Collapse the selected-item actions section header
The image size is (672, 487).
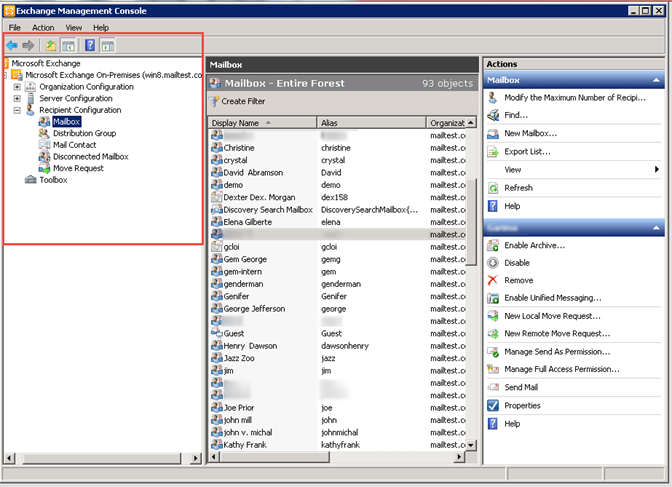point(656,228)
